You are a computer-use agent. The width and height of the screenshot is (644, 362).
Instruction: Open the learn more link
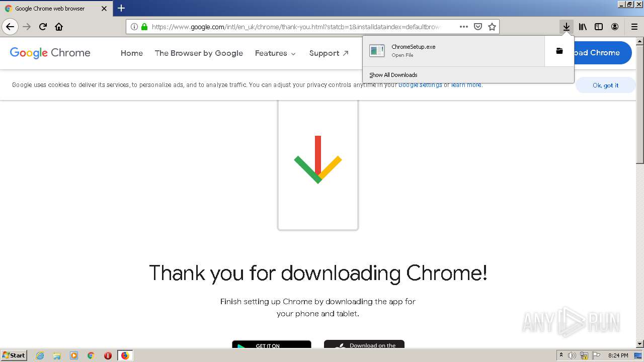[466, 85]
